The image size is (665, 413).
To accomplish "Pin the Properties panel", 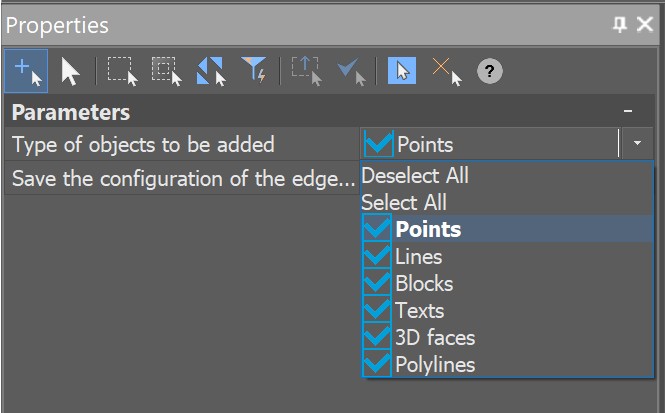I will click(x=620, y=25).
